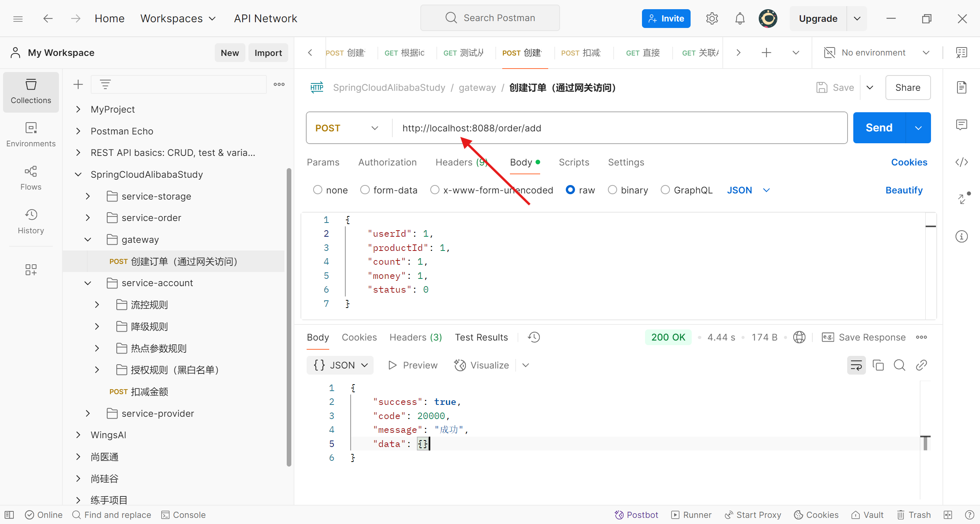Search the response with magnifier icon
Screen dimensions: 980x524
point(899,365)
